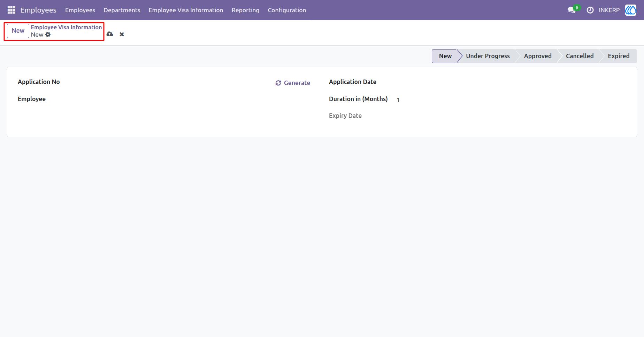
Task: Open the apps grid menu icon
Action: 11,10
